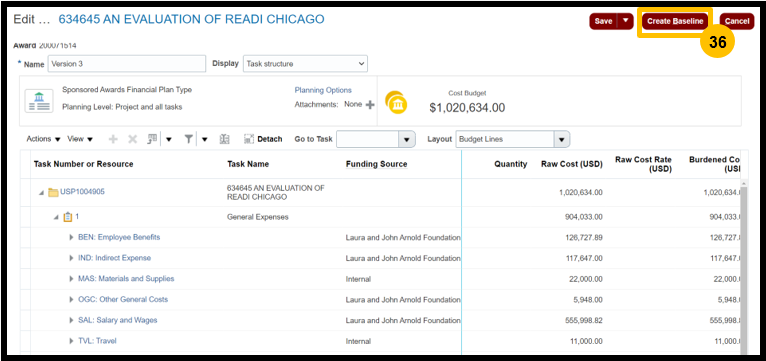The image size is (766, 361).
Task: Click the gold Cost Budget coin icon
Action: pyautogui.click(x=396, y=103)
